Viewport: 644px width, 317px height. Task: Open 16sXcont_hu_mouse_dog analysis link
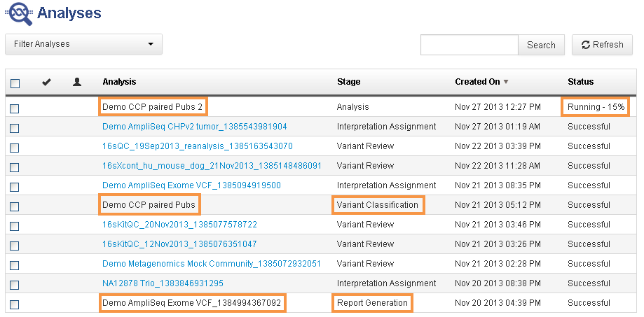212,166
